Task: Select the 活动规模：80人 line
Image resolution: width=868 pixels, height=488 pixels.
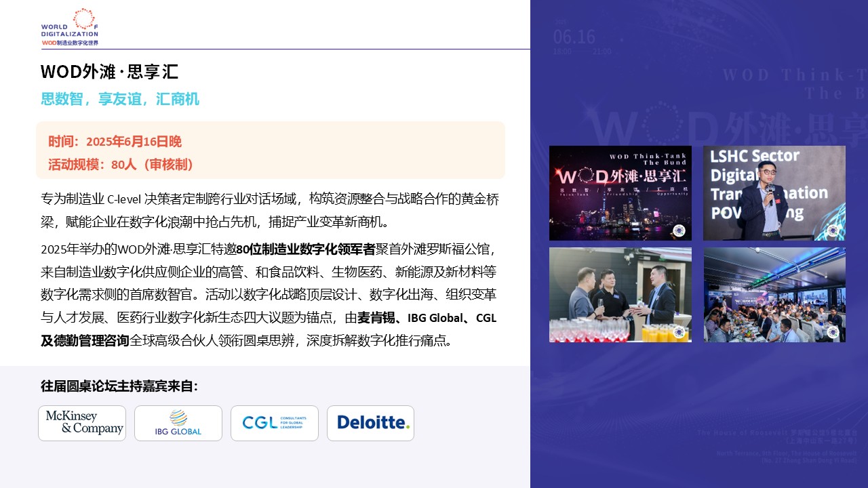Action: click(x=122, y=164)
